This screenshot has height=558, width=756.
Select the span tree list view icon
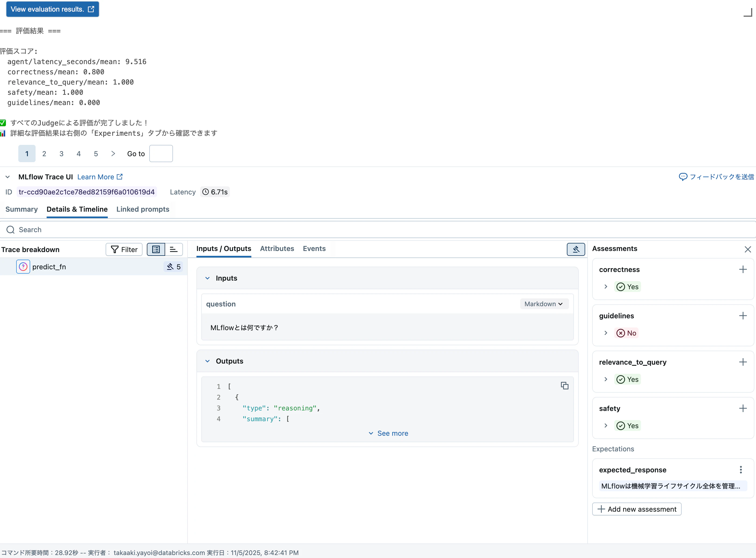[156, 250]
